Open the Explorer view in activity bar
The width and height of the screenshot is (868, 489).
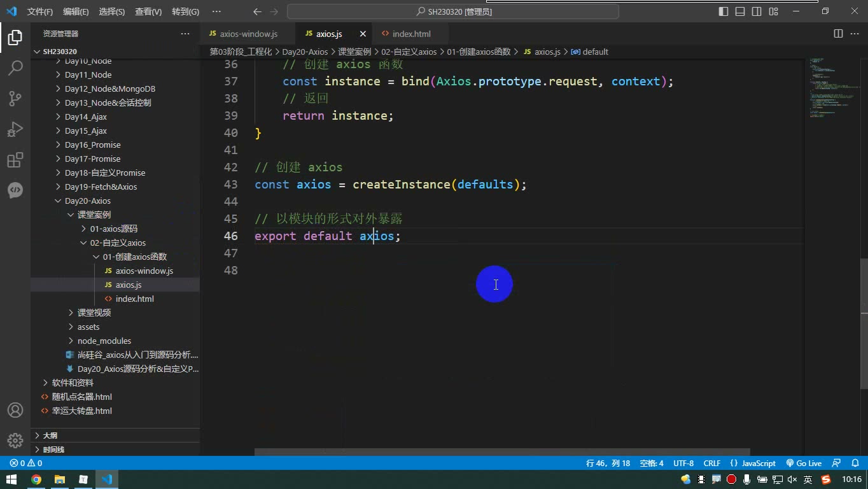(x=15, y=38)
